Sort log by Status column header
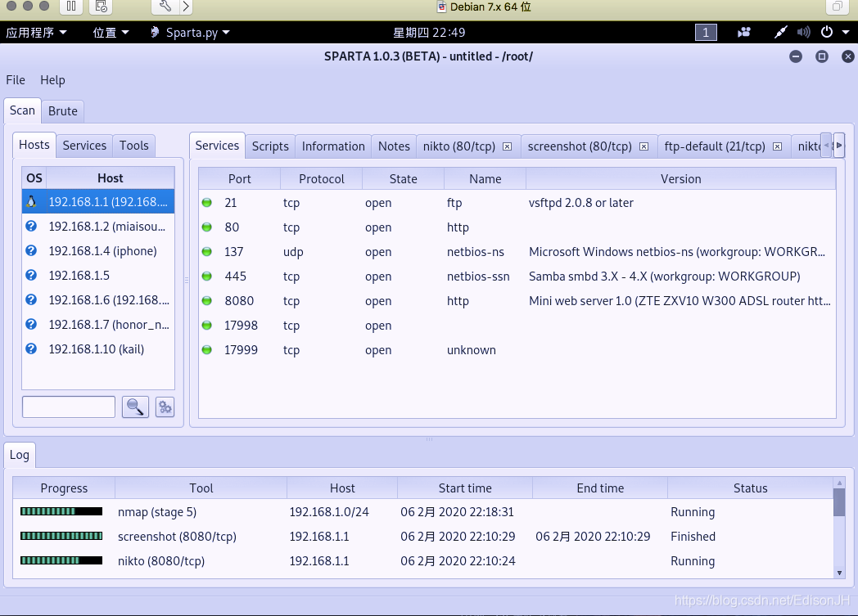858x616 pixels. click(x=750, y=488)
